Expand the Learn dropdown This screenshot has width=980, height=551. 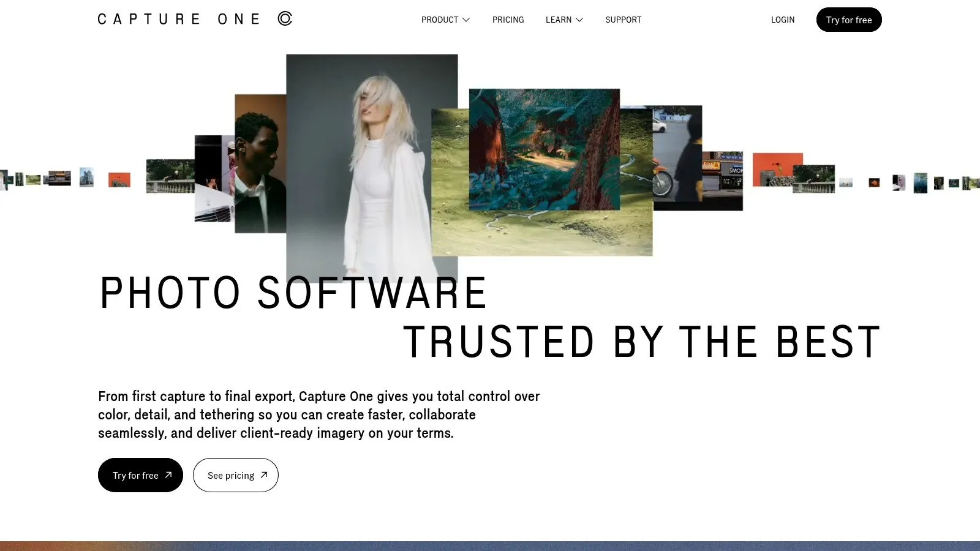tap(564, 20)
